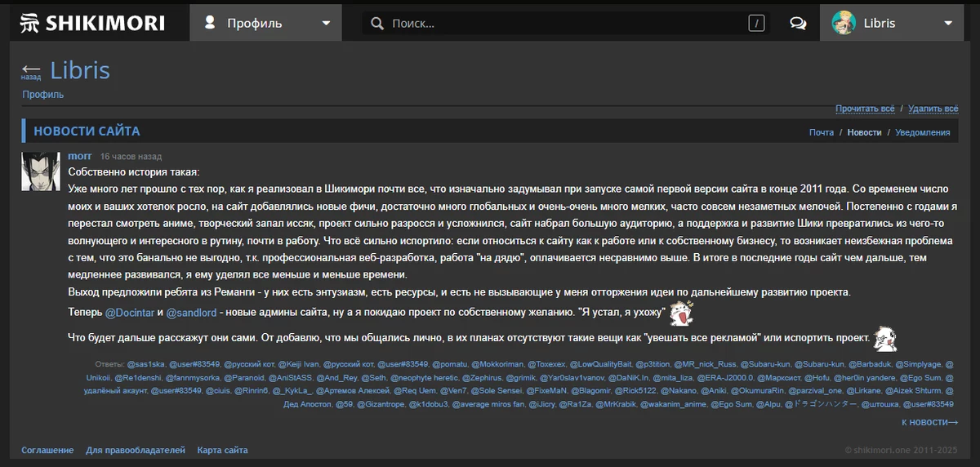
Task: Open morr's avatar image
Action: point(41,171)
